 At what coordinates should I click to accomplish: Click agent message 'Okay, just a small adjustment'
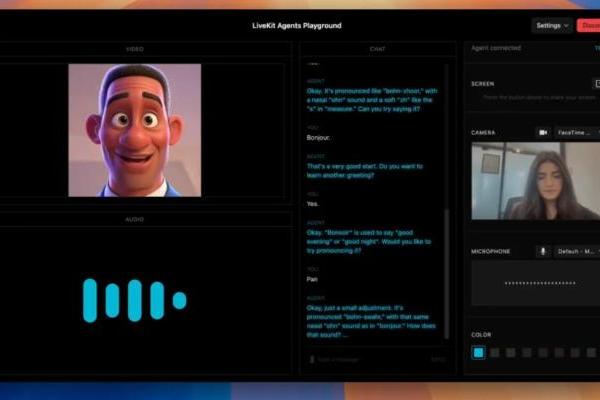371,321
